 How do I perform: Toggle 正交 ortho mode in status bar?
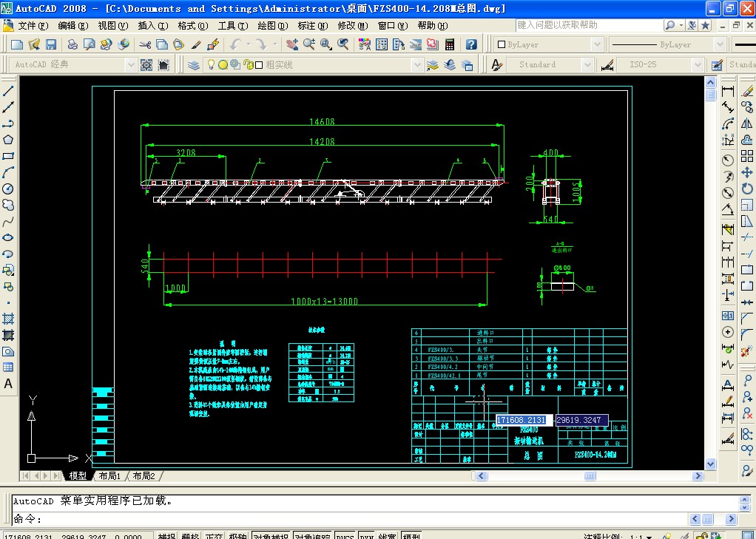click(214, 535)
